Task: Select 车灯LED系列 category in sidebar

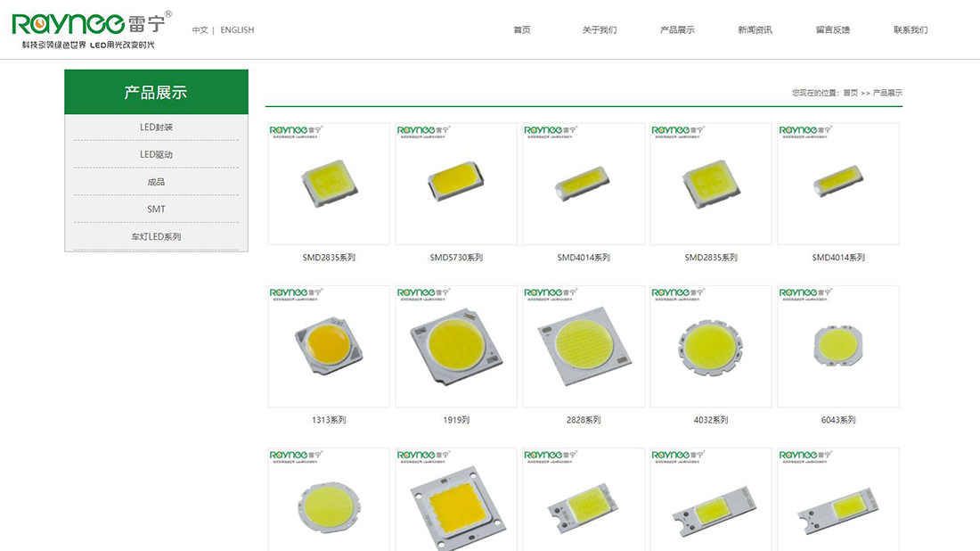Action: point(156,236)
